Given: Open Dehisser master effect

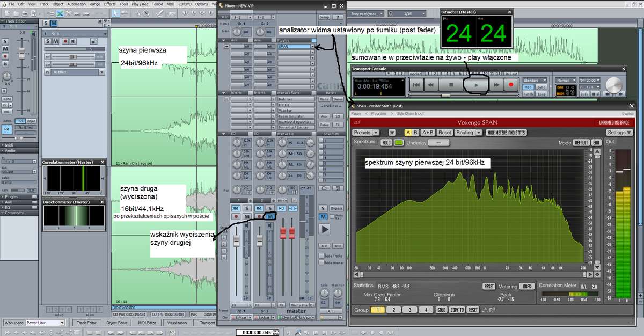Looking at the screenshot, I should (x=296, y=99).
